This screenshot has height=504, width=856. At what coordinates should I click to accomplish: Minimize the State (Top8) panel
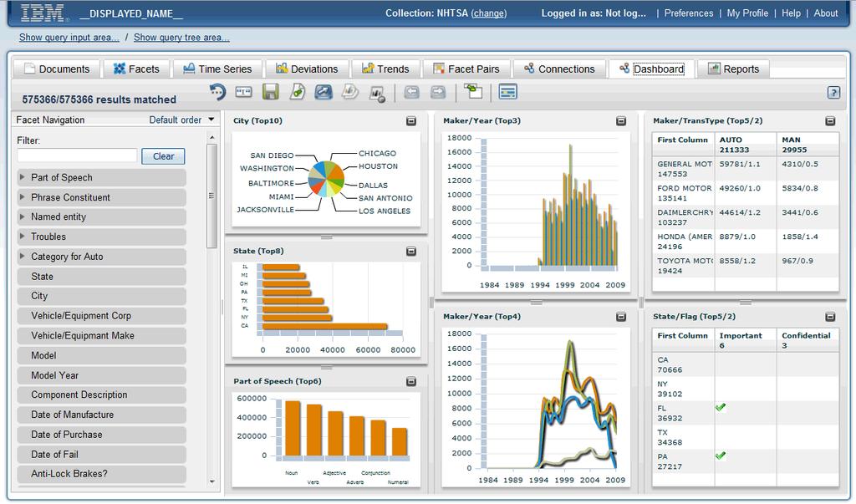411,252
